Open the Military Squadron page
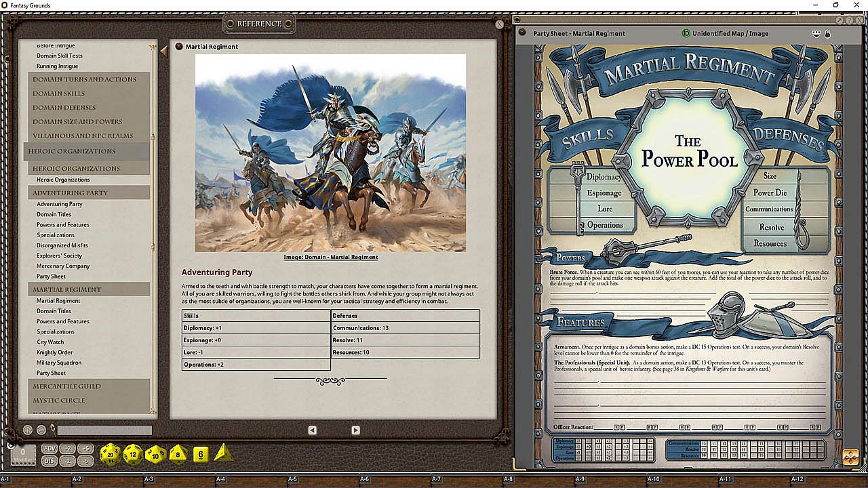This screenshot has height=488, width=868. pyautogui.click(x=60, y=363)
